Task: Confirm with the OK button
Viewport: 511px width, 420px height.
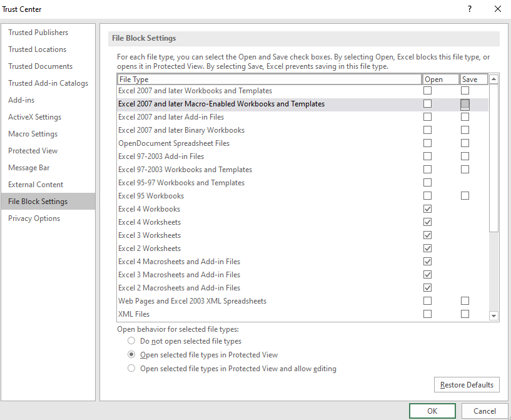Action: click(x=432, y=411)
